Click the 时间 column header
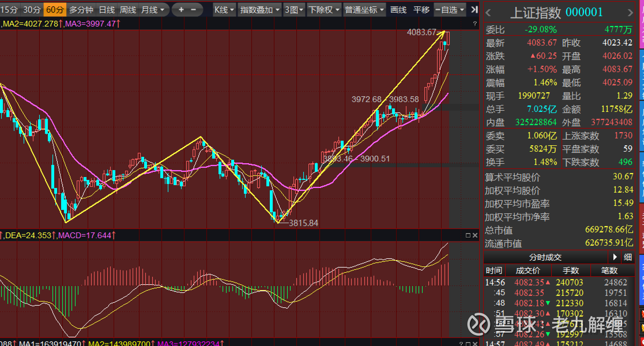Screen dimensions: 644x346 494,270
